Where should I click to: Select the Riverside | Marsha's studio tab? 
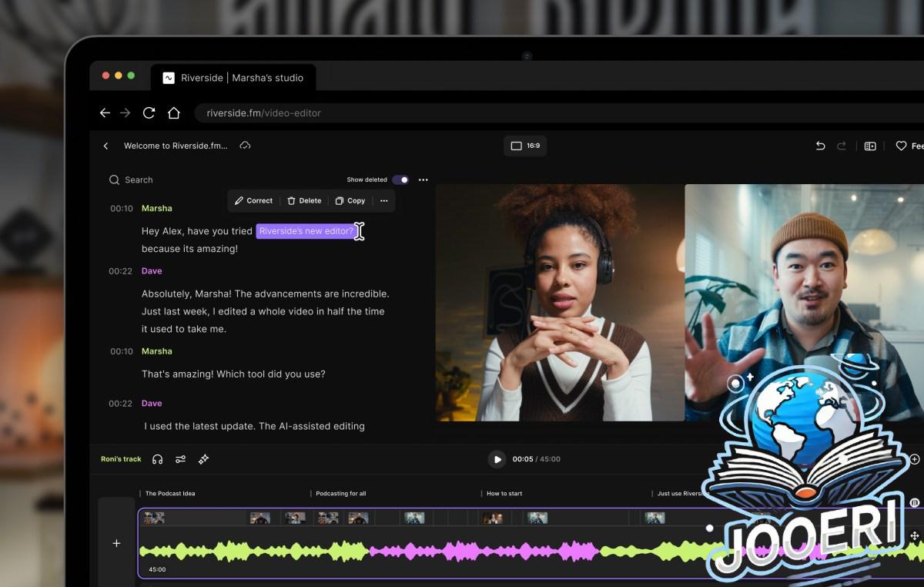click(233, 78)
